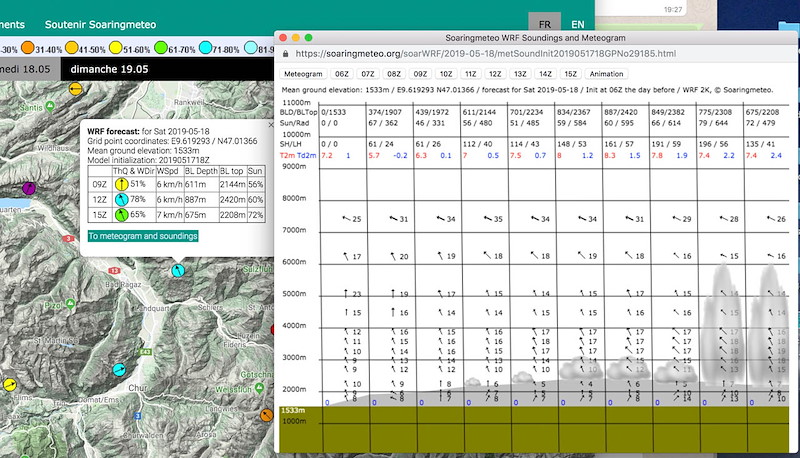Click the 31-40% orange legend swatch
Image resolution: width=800 pixels, height=458 pixels.
coord(28,47)
